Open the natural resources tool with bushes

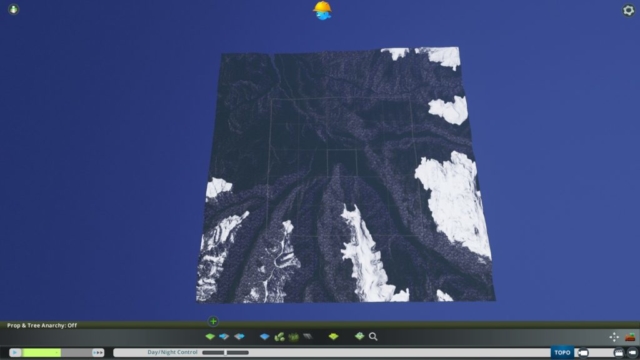point(293,337)
